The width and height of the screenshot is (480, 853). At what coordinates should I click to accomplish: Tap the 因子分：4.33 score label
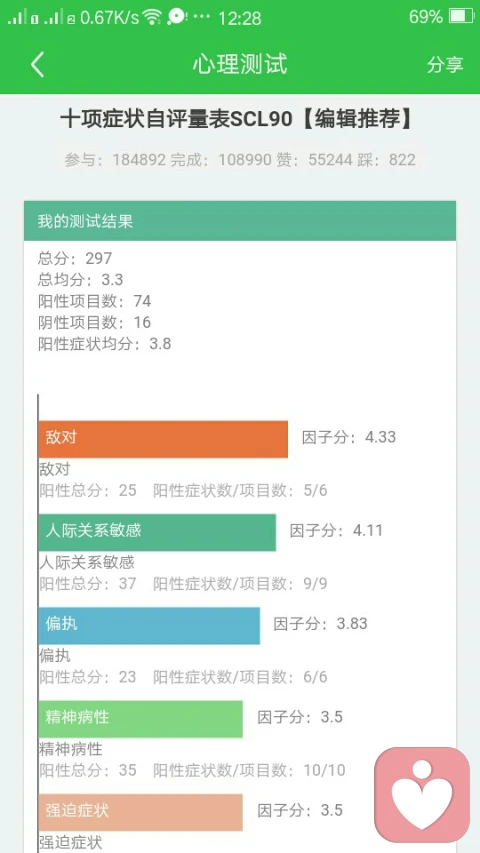tap(349, 437)
